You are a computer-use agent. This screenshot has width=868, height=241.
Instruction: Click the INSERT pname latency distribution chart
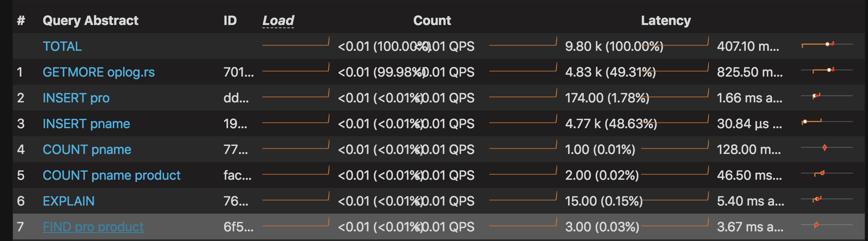[x=826, y=121]
